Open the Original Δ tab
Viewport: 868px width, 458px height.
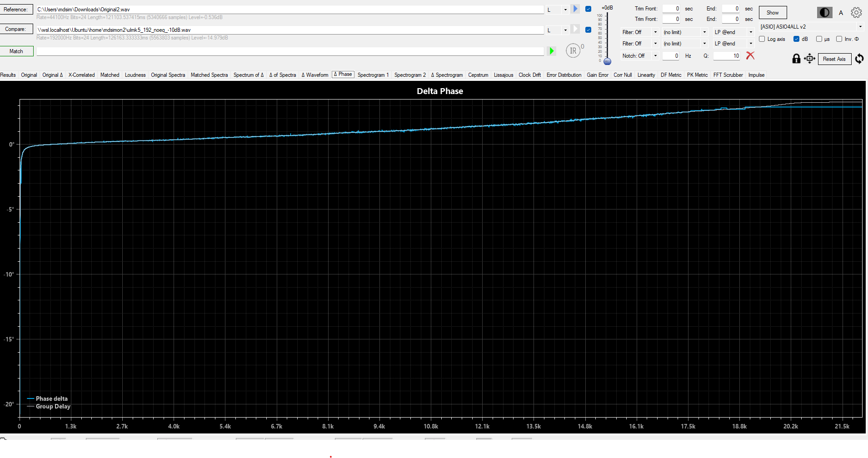52,75
